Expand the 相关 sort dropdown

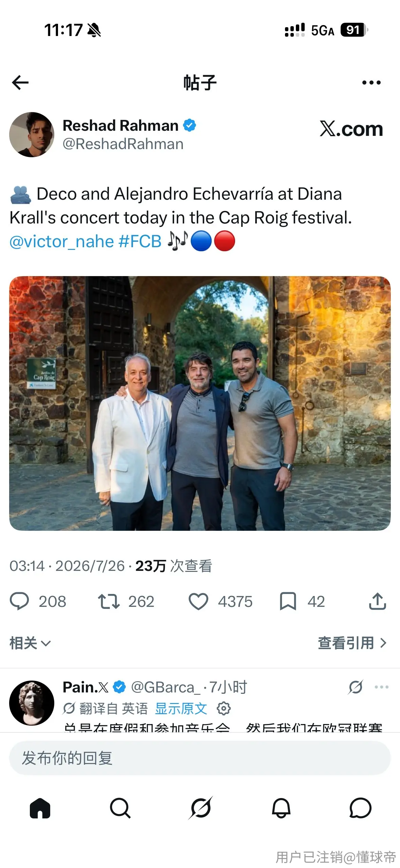point(30,643)
